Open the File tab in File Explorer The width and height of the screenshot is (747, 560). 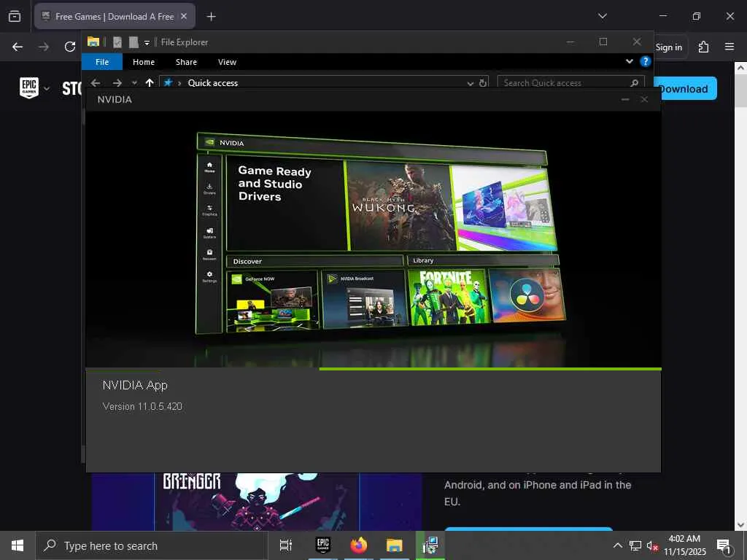pos(102,62)
